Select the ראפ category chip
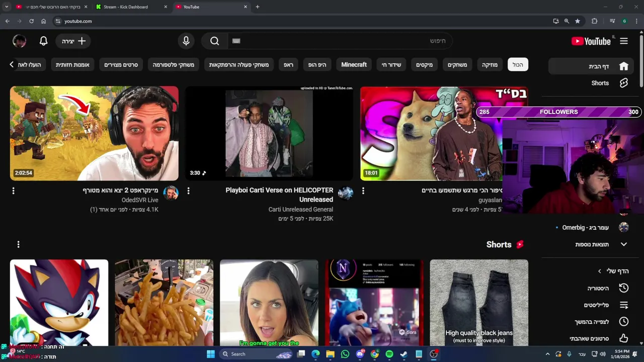This screenshot has height=362, width=644. [288, 65]
